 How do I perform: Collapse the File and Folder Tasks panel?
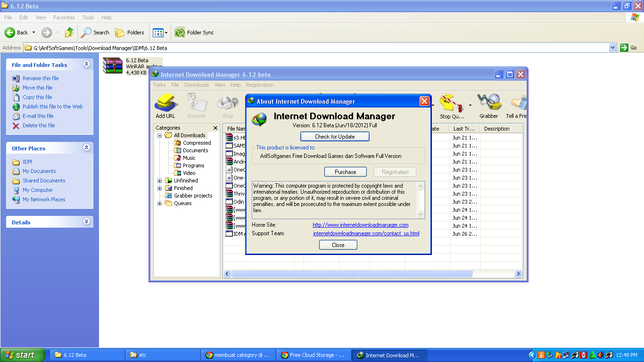point(86,64)
